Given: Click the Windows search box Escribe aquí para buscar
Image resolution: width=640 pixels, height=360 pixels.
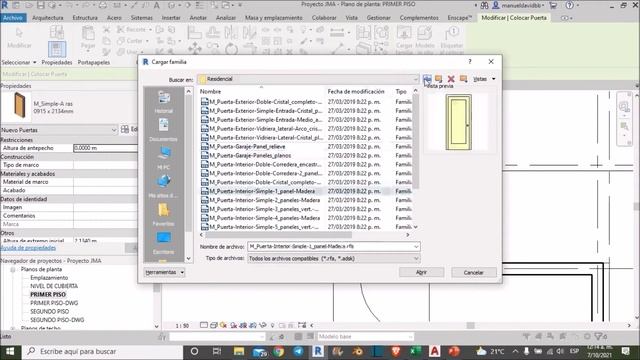Looking at the screenshot, I should [102, 351].
